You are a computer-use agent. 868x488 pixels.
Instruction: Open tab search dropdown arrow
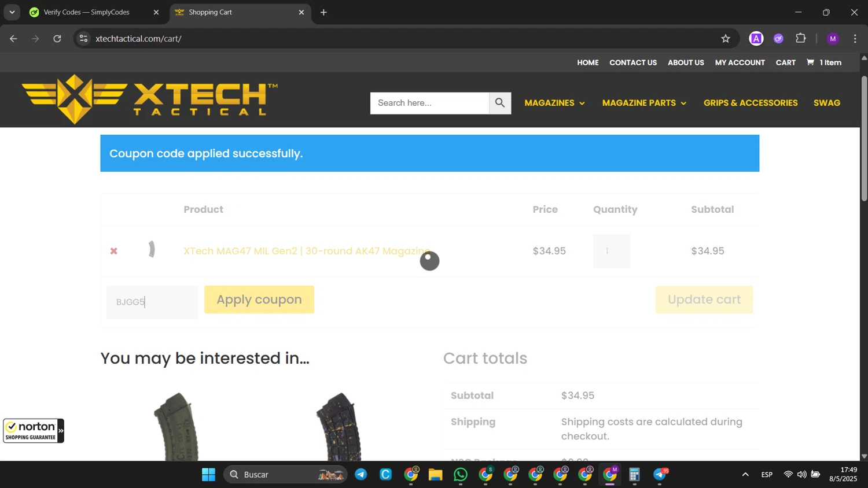click(x=12, y=12)
